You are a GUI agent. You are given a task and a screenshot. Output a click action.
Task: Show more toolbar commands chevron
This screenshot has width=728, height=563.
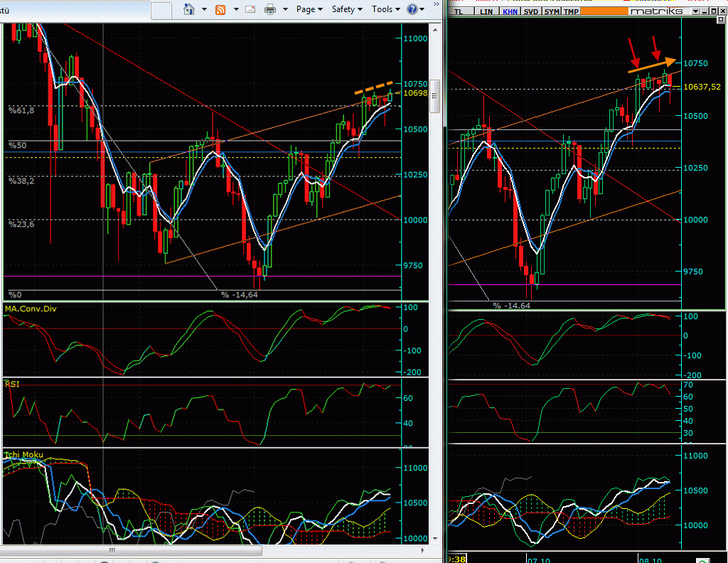point(436,4)
